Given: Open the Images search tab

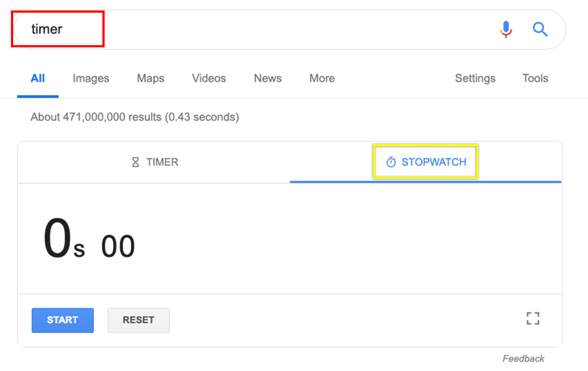Looking at the screenshot, I should [91, 78].
